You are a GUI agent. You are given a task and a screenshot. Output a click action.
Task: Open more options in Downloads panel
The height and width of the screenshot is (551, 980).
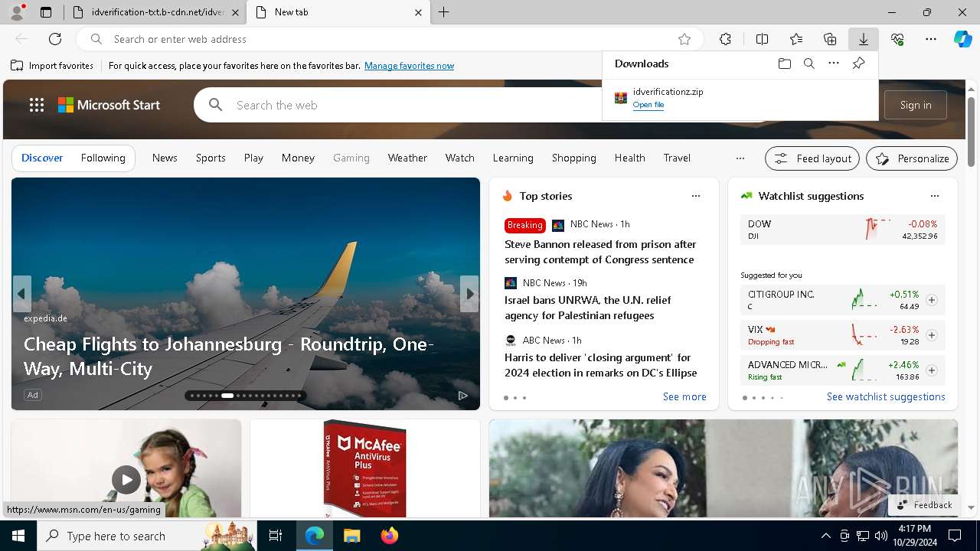click(x=834, y=64)
